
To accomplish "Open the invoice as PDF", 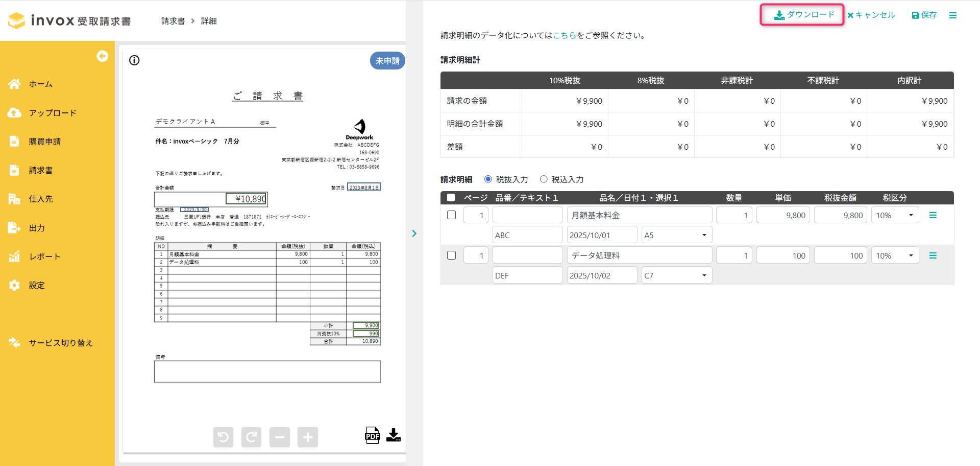I will [x=373, y=435].
